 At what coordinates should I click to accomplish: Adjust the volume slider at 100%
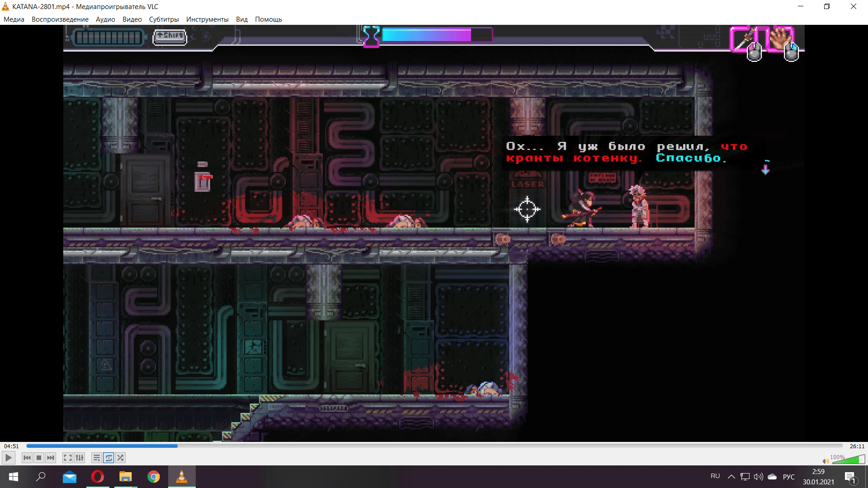coord(849,460)
